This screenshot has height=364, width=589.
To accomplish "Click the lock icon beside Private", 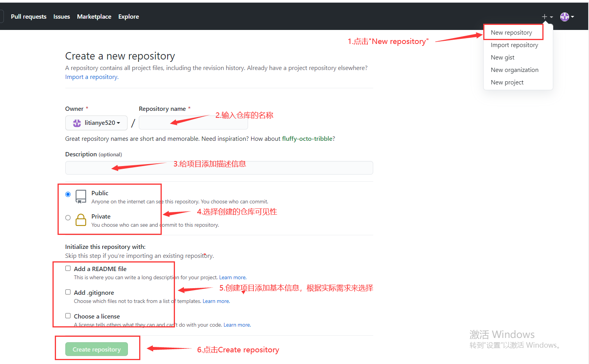I will [81, 220].
